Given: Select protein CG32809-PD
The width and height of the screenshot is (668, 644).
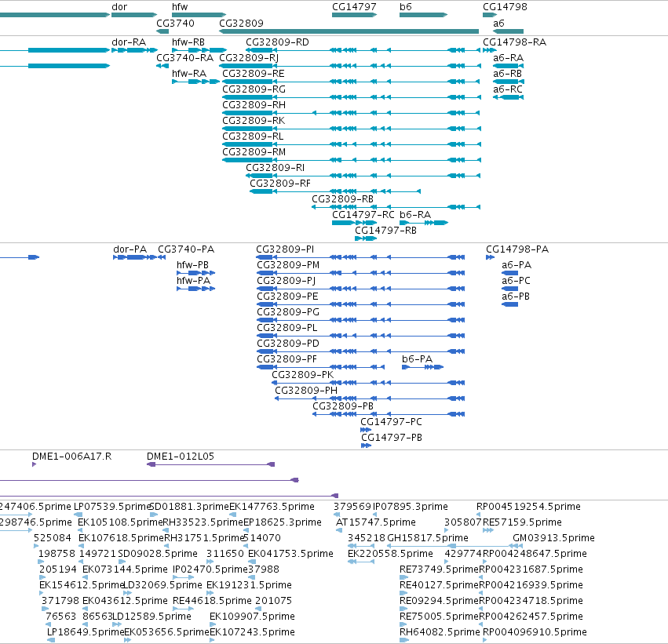Looking at the screenshot, I should tap(288, 344).
